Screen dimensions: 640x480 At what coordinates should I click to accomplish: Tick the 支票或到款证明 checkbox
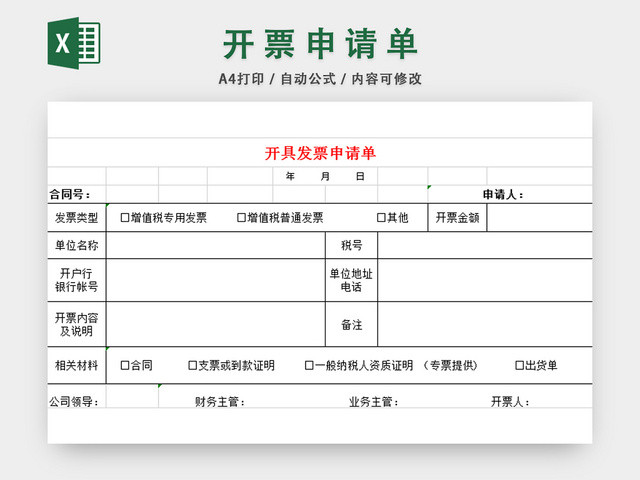point(192,365)
